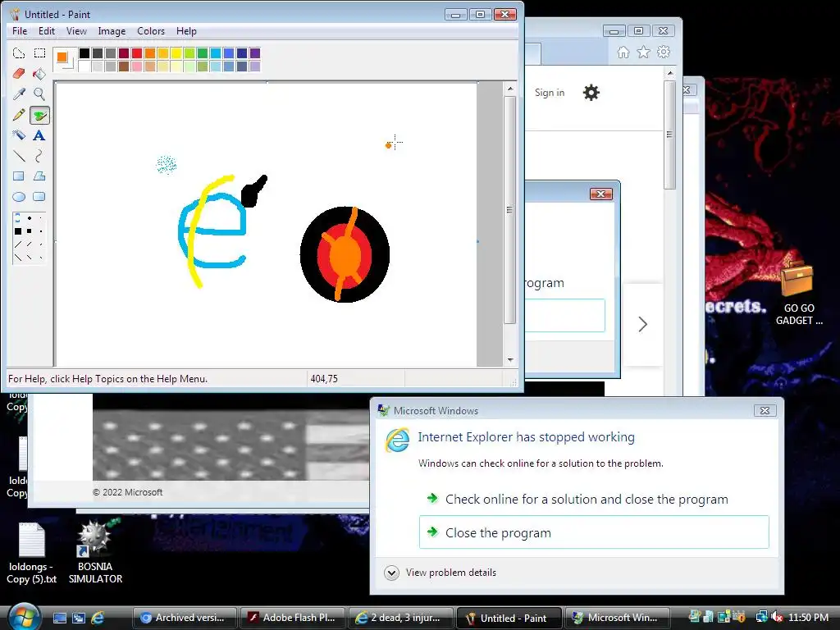Open the Image menu in Paint
The width and height of the screenshot is (840, 630).
(x=112, y=31)
